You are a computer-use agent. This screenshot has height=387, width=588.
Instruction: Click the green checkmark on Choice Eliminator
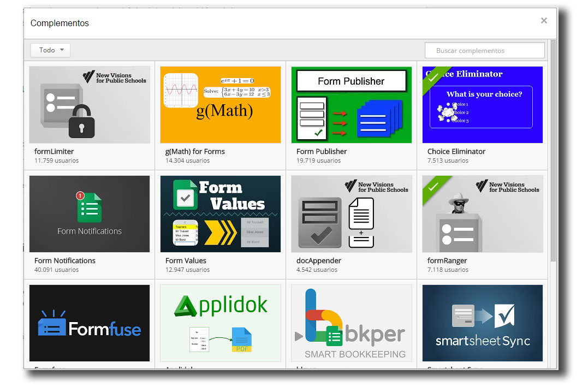click(x=432, y=77)
